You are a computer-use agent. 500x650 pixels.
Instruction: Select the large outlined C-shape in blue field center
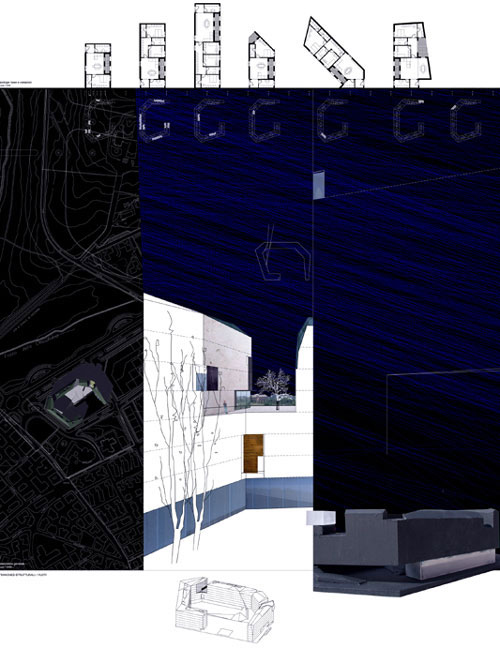coord(283,261)
